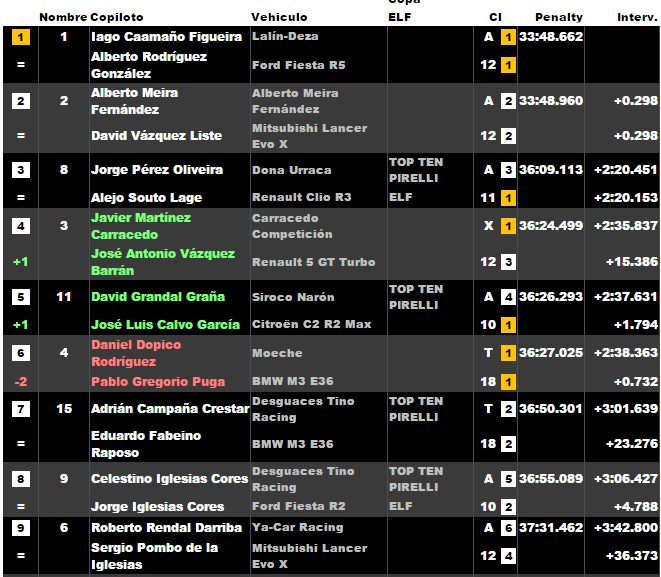Click the Renault 5 GT Turbo vehicle

tap(314, 262)
